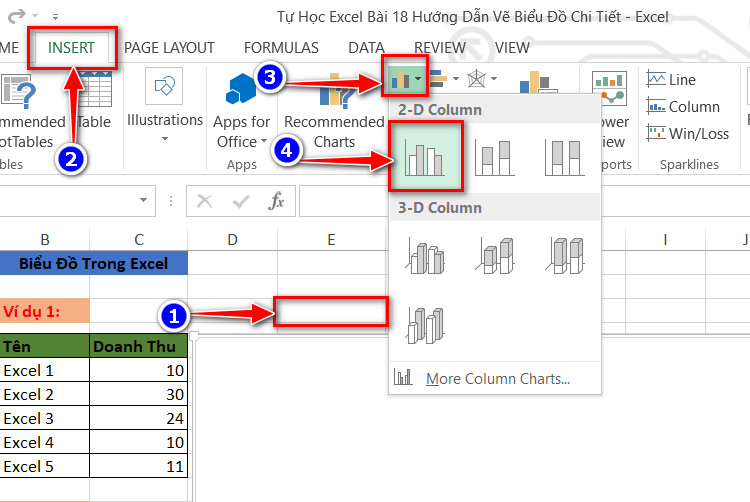Pick the 2-D 100% Stacked Column icon
This screenshot has height=502, width=750.
point(565,158)
